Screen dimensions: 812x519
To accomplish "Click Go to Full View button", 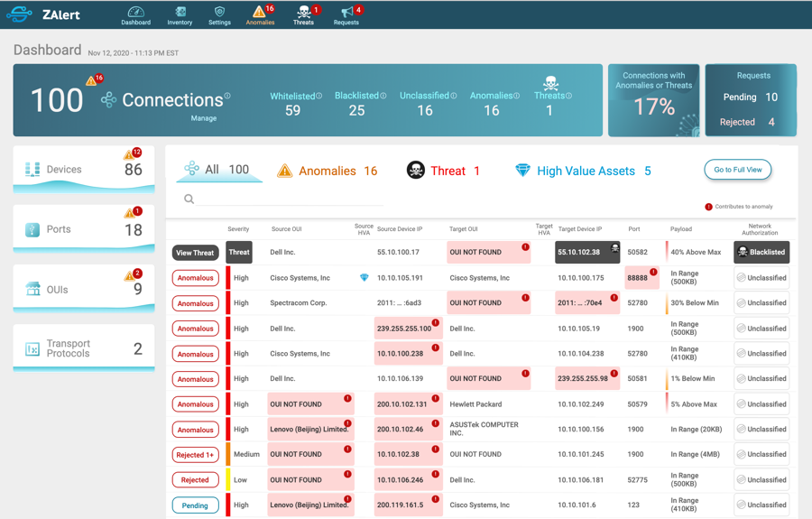I will 737,170.
